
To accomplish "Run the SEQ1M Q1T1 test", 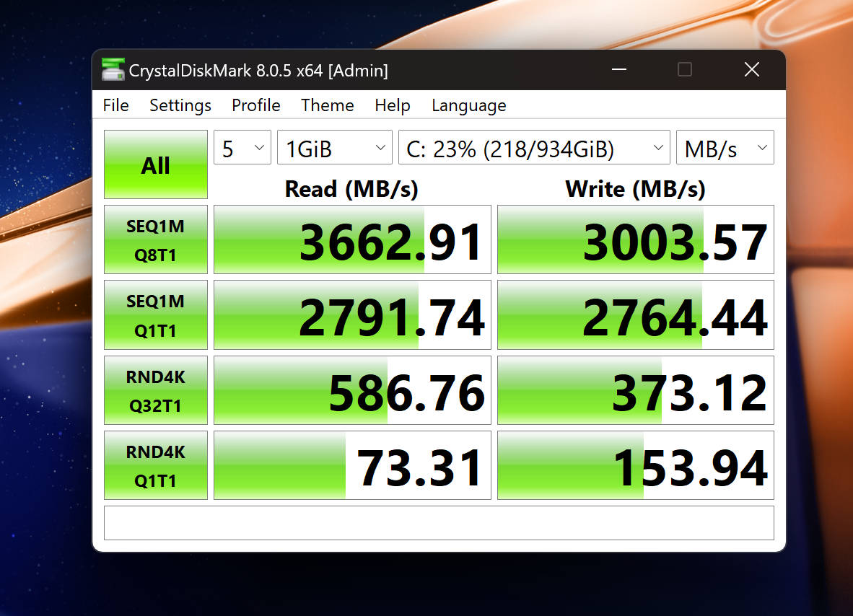I will coord(156,314).
